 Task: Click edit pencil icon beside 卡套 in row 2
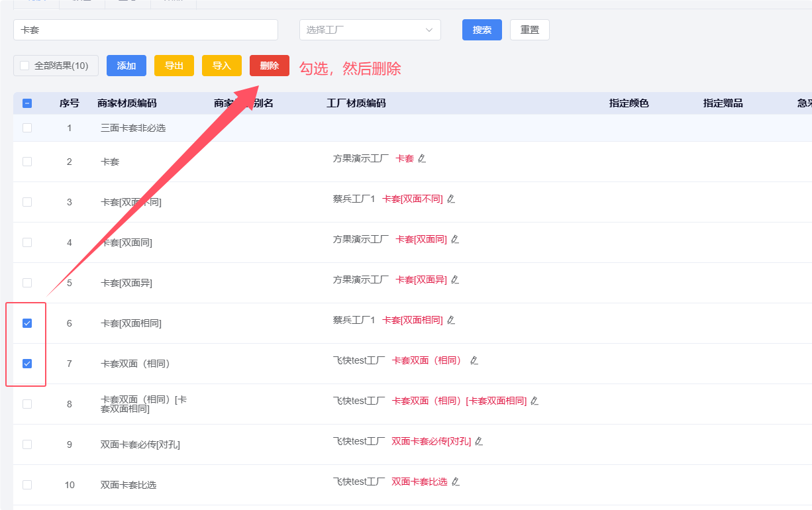point(422,159)
